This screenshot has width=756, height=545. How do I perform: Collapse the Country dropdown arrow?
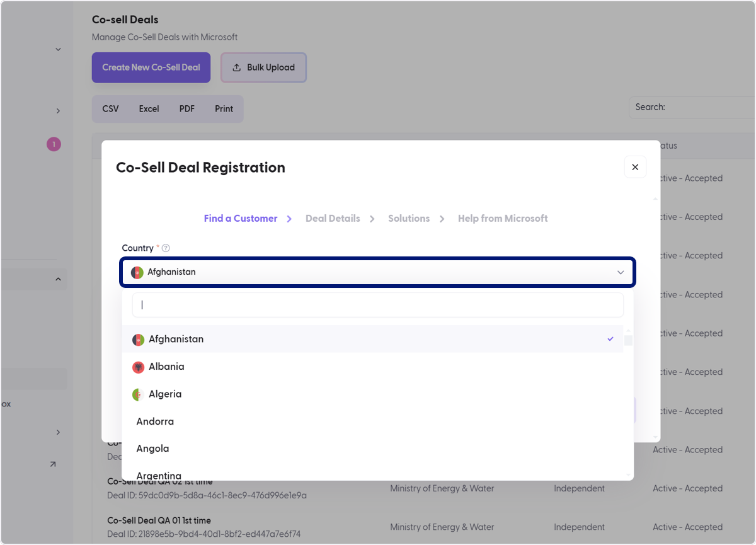click(x=621, y=272)
